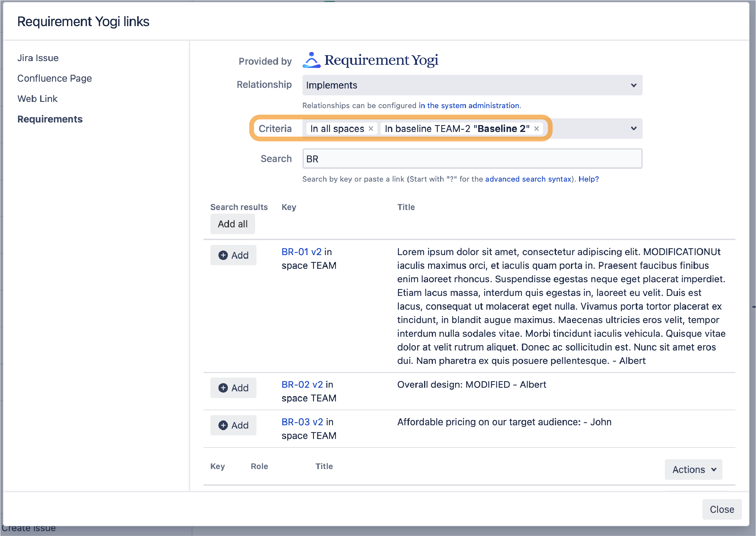Select the Requirements section

(50, 119)
